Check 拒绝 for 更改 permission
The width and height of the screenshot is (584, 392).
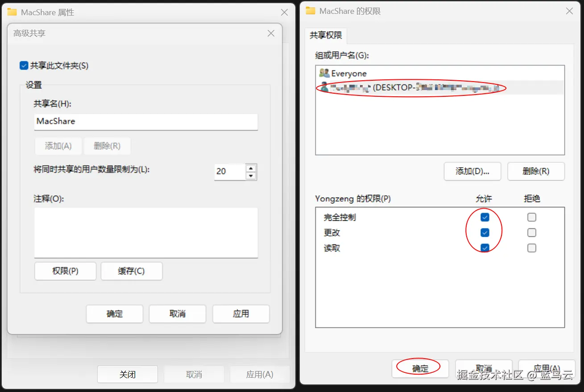[x=531, y=232]
